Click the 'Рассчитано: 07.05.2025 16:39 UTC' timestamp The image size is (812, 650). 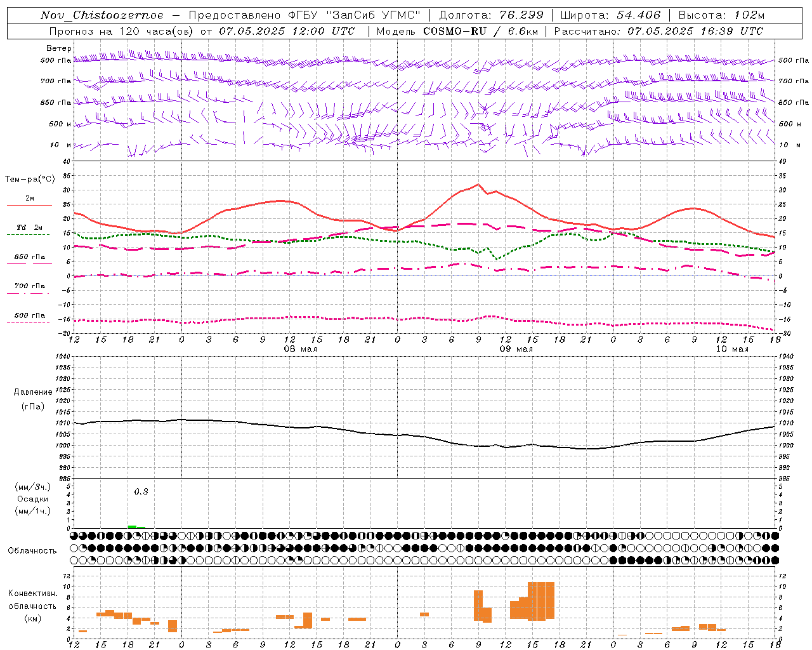(x=658, y=31)
